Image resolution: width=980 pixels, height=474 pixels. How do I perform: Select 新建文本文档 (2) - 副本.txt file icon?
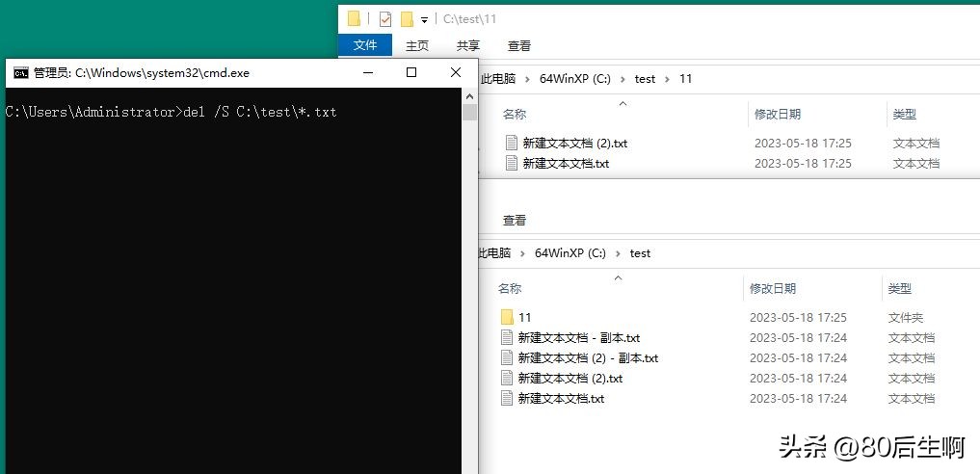(x=507, y=357)
